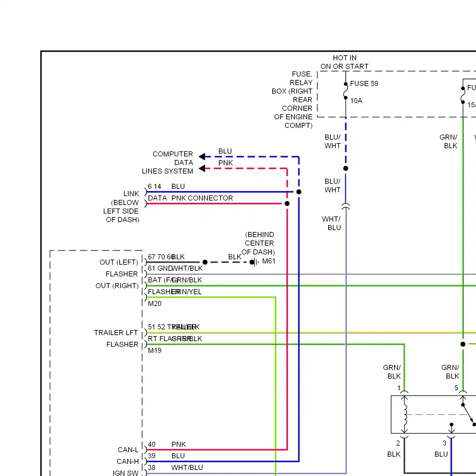476x476 pixels.
Task: Select the 'COMPUTER DATA LINES SYSTEM' label
Action: pos(168,162)
